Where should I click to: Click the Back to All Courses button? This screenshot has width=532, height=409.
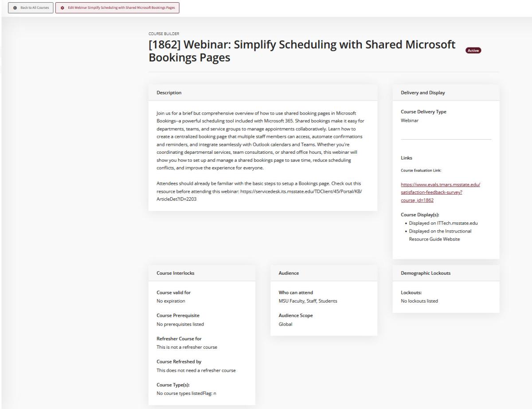tap(31, 8)
